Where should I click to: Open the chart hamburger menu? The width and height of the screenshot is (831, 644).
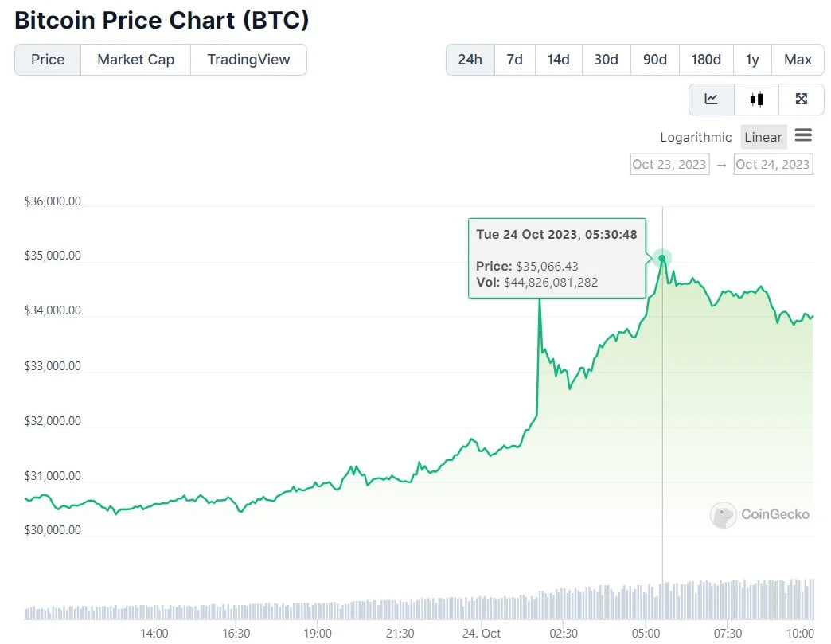click(x=803, y=136)
